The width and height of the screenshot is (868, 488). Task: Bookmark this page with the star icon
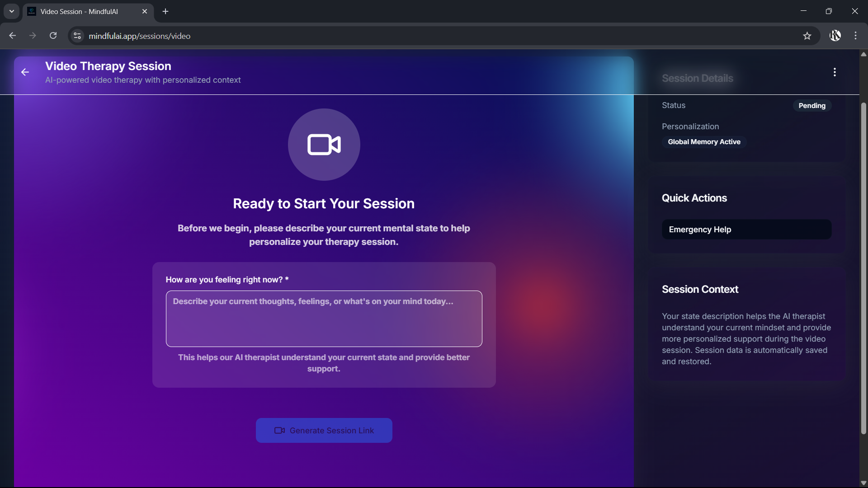pos(807,36)
